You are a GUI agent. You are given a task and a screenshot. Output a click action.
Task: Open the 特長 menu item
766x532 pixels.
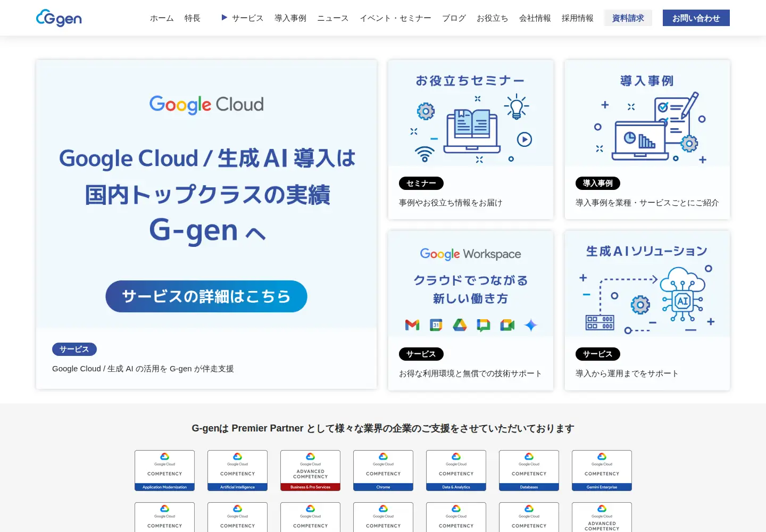point(193,18)
